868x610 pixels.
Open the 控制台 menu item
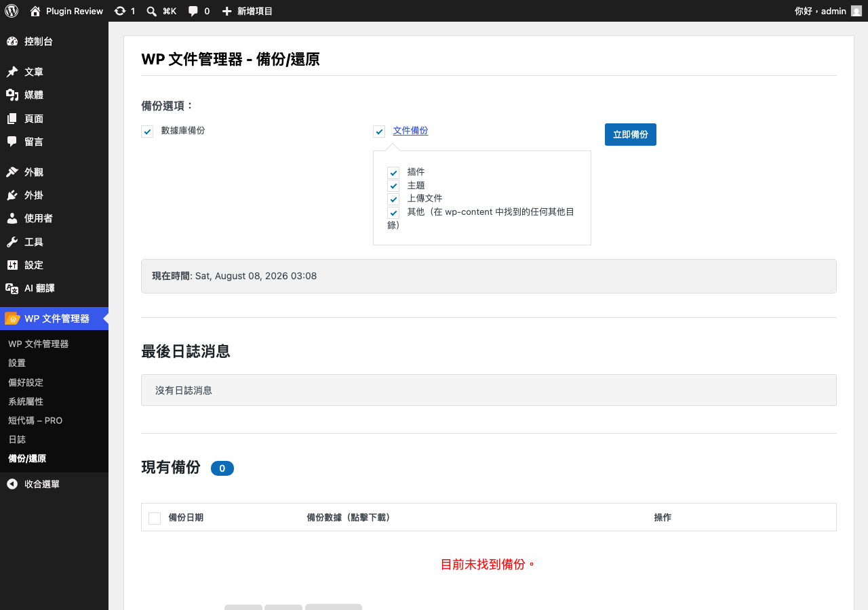pyautogui.click(x=54, y=41)
